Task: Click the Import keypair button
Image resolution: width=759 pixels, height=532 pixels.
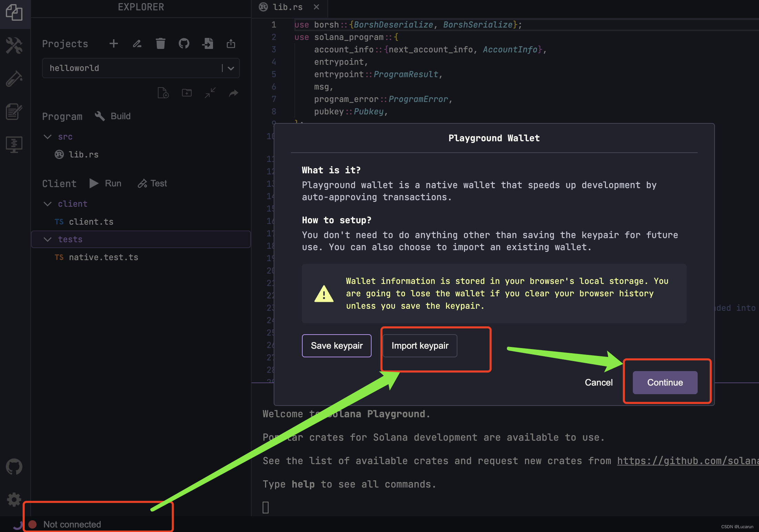Action: tap(419, 346)
